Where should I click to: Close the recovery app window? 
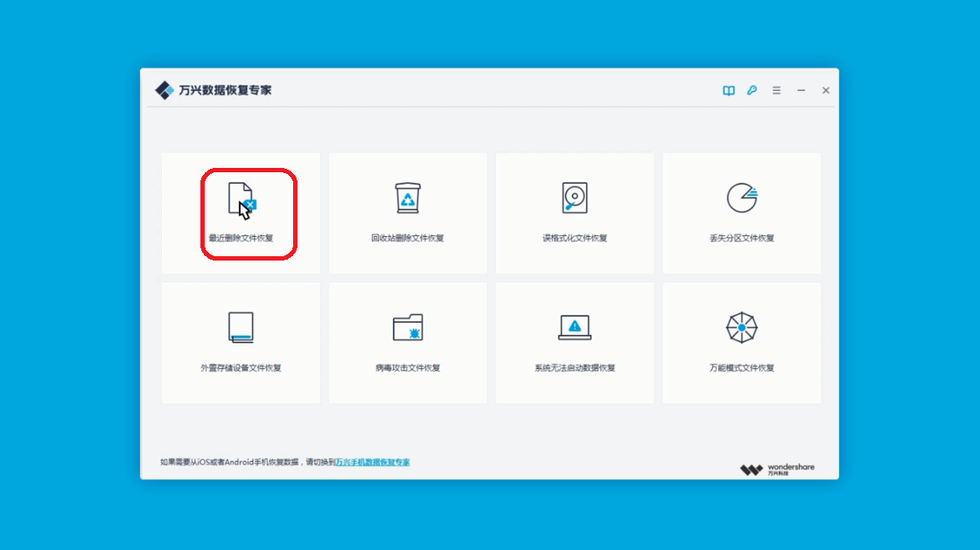tap(826, 91)
